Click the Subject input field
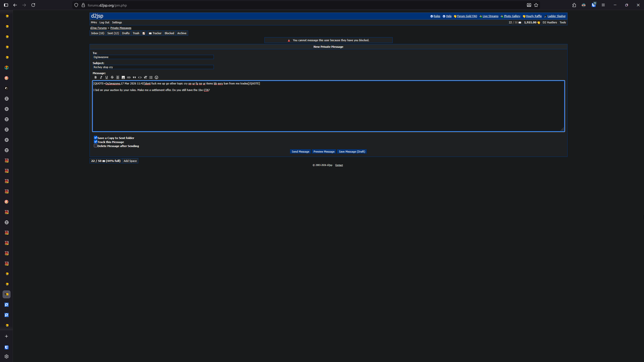 [153, 67]
